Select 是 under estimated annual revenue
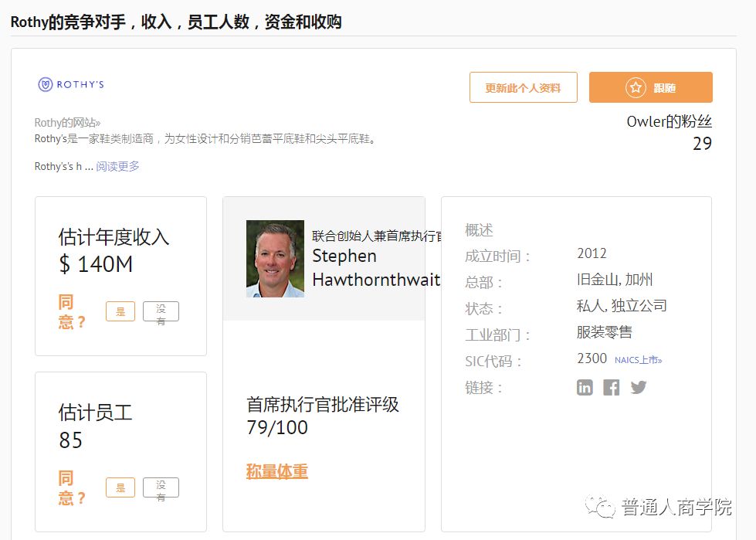Screen dimensions: 756x540 (120, 311)
